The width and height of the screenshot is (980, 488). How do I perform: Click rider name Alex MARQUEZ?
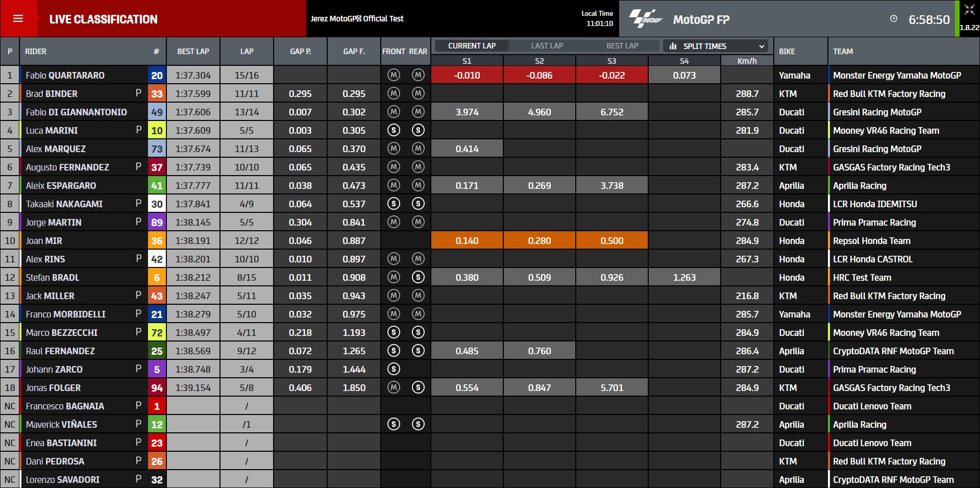[56, 149]
